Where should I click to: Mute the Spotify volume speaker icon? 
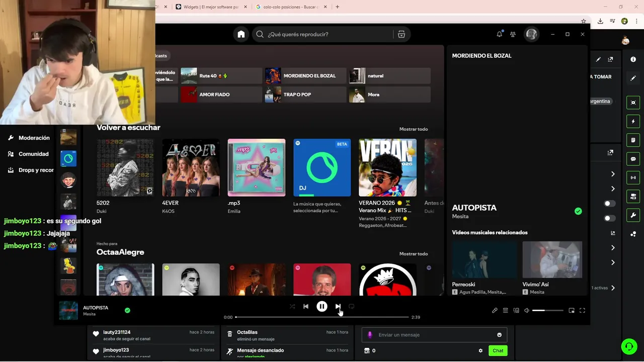[x=527, y=310]
